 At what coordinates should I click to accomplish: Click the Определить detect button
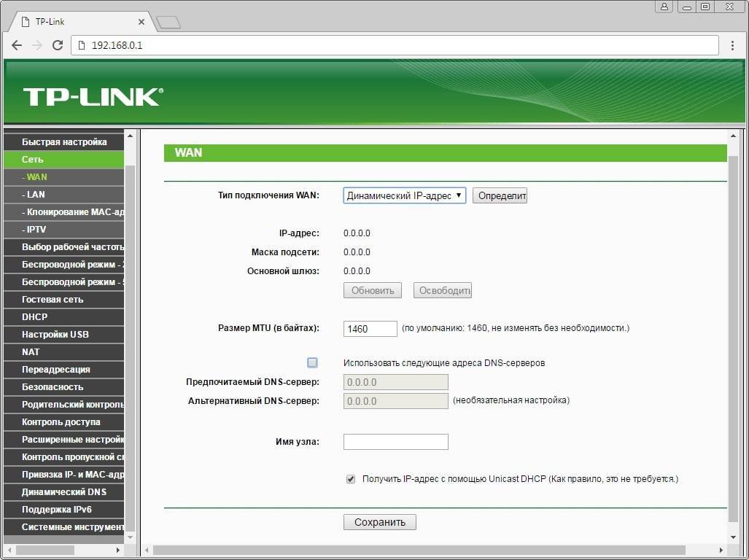(x=500, y=195)
